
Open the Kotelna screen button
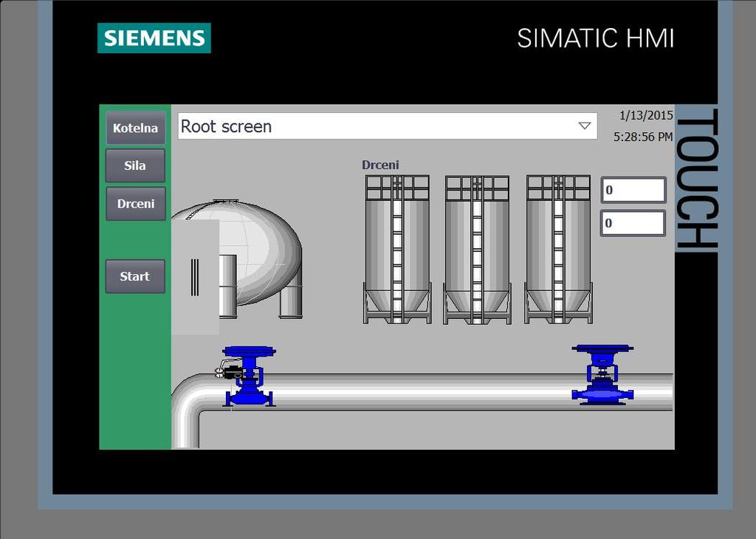(x=136, y=128)
